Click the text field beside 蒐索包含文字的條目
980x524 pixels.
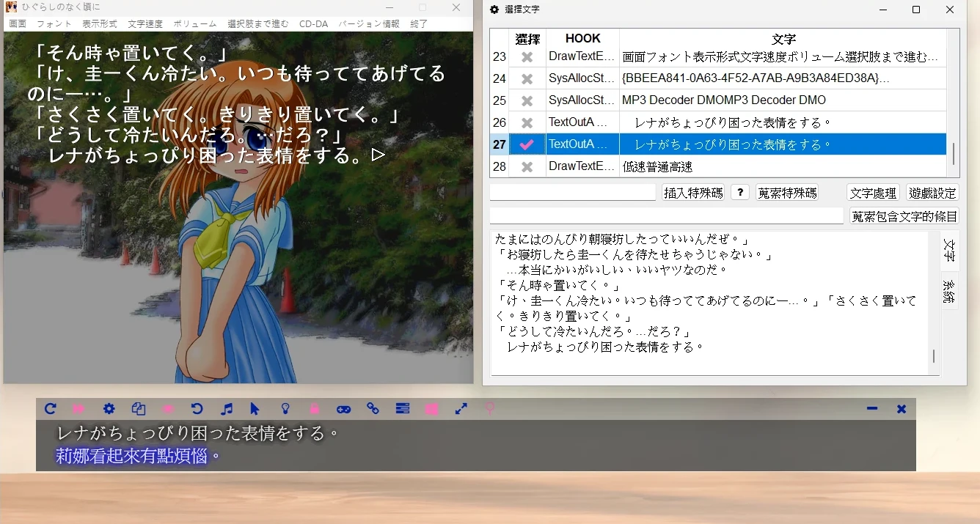coord(666,216)
